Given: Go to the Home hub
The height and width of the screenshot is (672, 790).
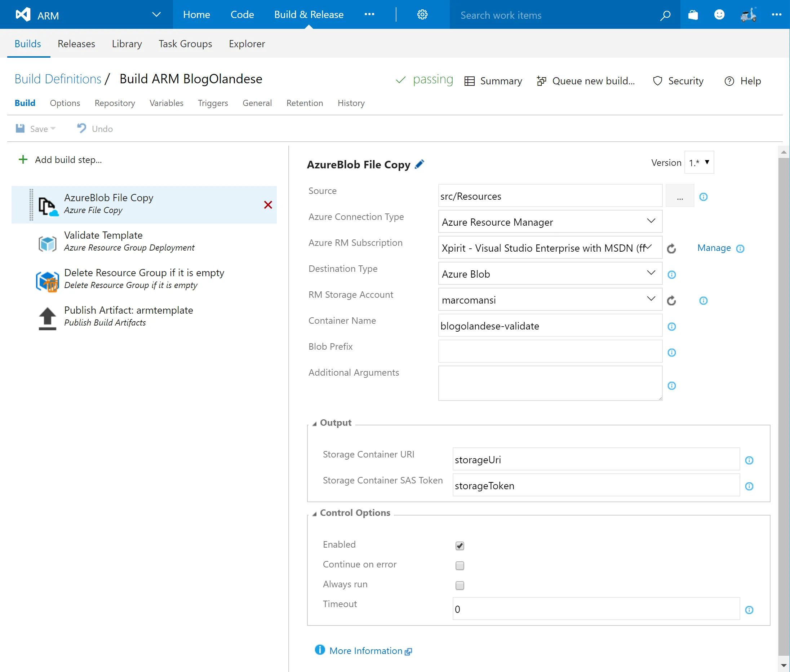Looking at the screenshot, I should click(x=196, y=14).
